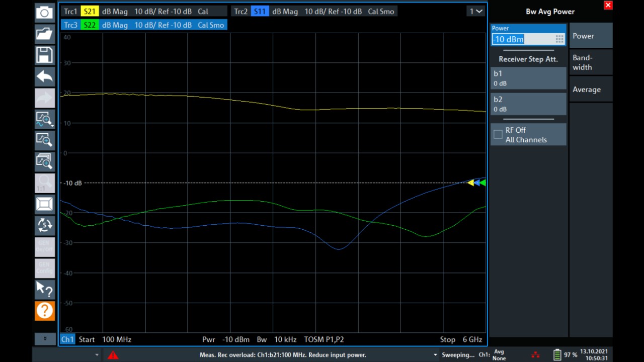Click the -10 dB reference line label

point(73,183)
